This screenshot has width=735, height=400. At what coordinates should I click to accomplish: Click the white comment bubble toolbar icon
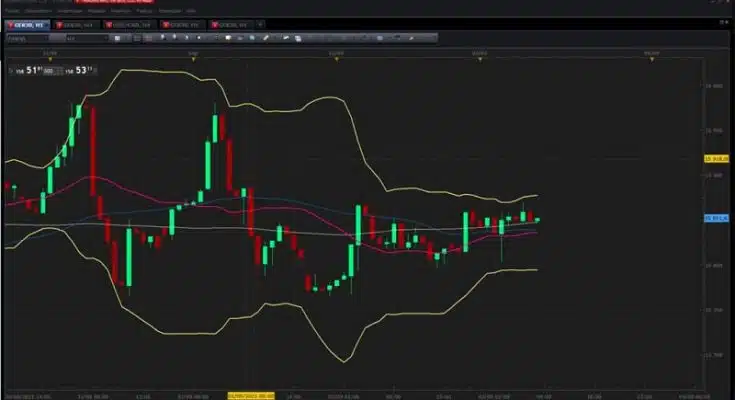point(228,38)
